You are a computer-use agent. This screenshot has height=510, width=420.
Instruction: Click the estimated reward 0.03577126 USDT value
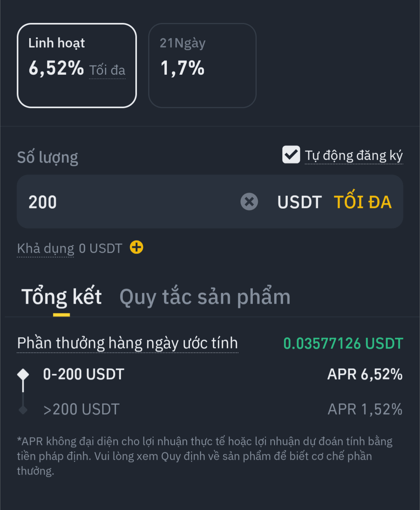pyautogui.click(x=343, y=343)
